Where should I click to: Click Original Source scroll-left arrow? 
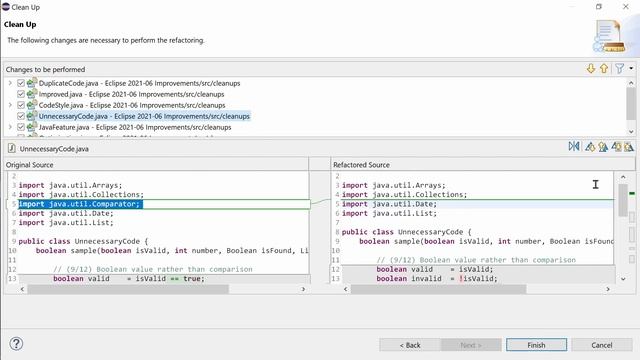(x=22, y=289)
